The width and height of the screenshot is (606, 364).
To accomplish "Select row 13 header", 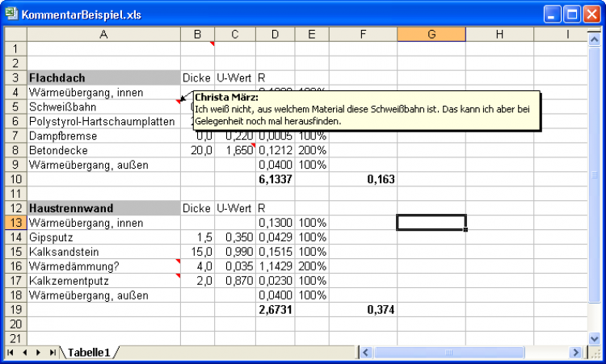I will pos(15,223).
